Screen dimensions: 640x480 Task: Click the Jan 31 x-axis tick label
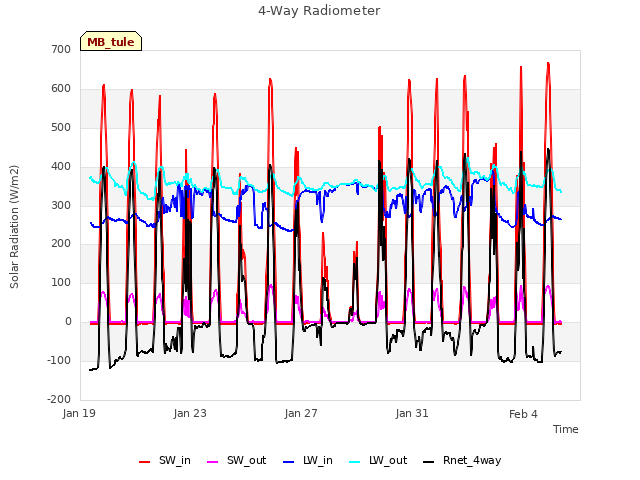click(x=412, y=413)
